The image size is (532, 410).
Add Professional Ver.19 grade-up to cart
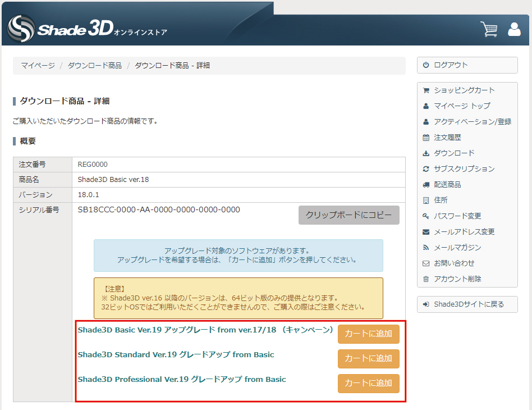(369, 384)
